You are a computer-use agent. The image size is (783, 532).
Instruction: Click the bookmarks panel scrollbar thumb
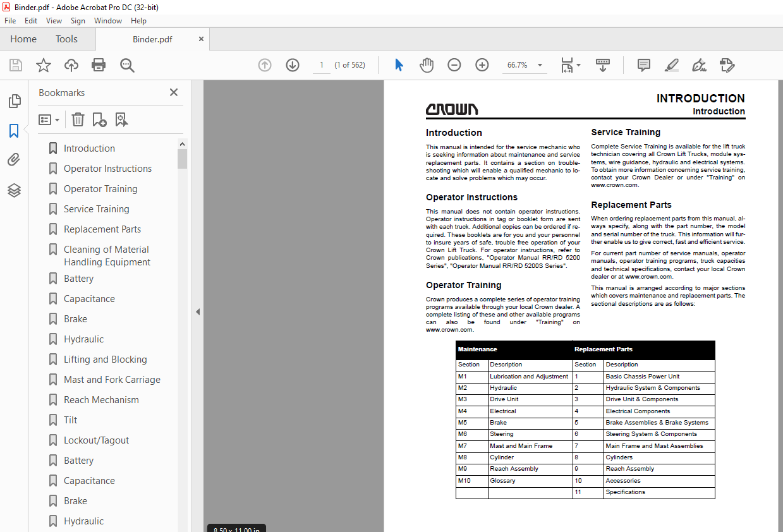[182, 159]
